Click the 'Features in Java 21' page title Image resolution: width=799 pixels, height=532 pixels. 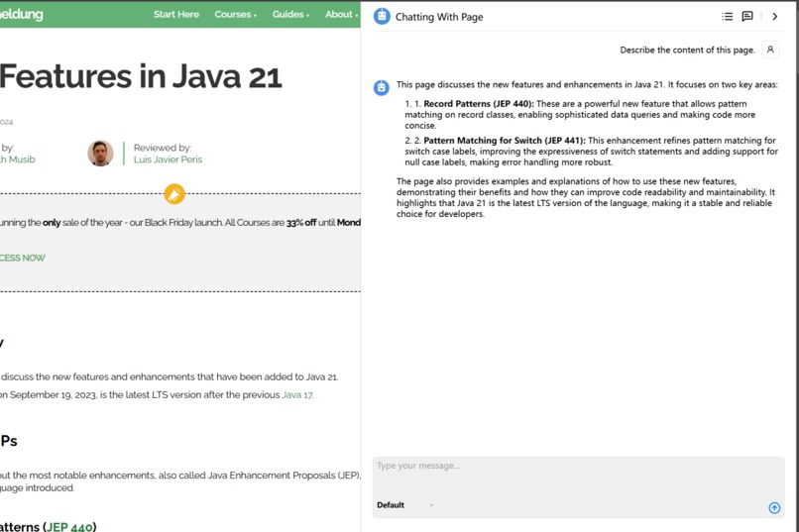click(141, 76)
